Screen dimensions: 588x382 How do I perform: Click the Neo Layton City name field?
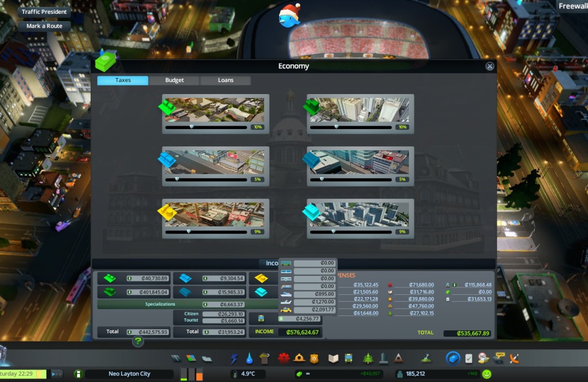tap(130, 374)
